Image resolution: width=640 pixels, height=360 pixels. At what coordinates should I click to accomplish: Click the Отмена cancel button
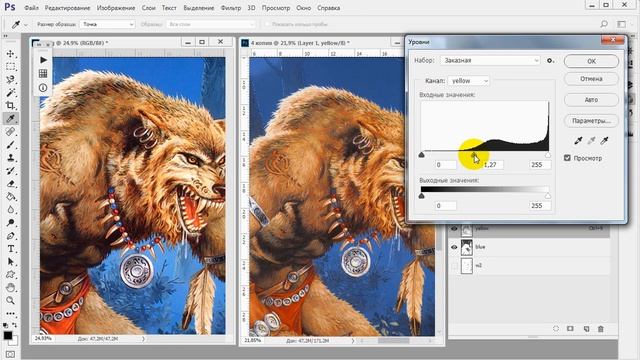591,79
